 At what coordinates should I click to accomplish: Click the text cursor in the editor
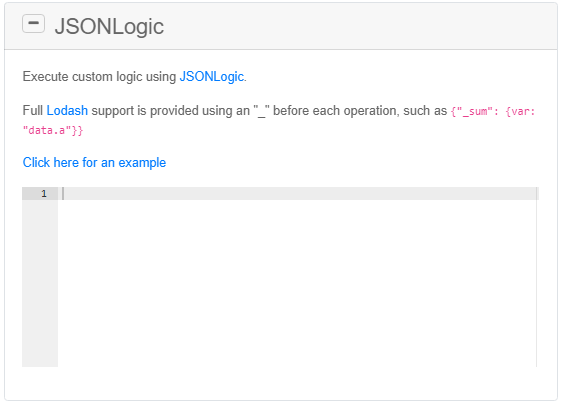coord(63,194)
